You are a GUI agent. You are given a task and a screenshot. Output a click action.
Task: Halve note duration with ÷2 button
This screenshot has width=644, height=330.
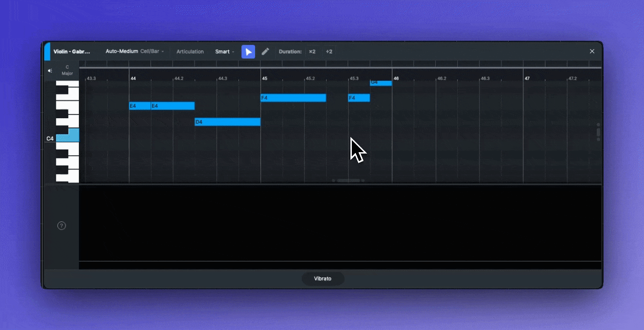(329, 52)
